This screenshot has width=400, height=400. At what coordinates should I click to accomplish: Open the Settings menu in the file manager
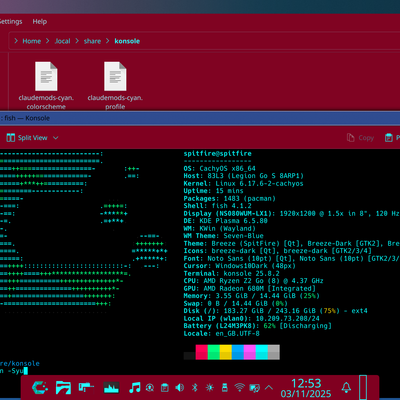click(x=11, y=22)
